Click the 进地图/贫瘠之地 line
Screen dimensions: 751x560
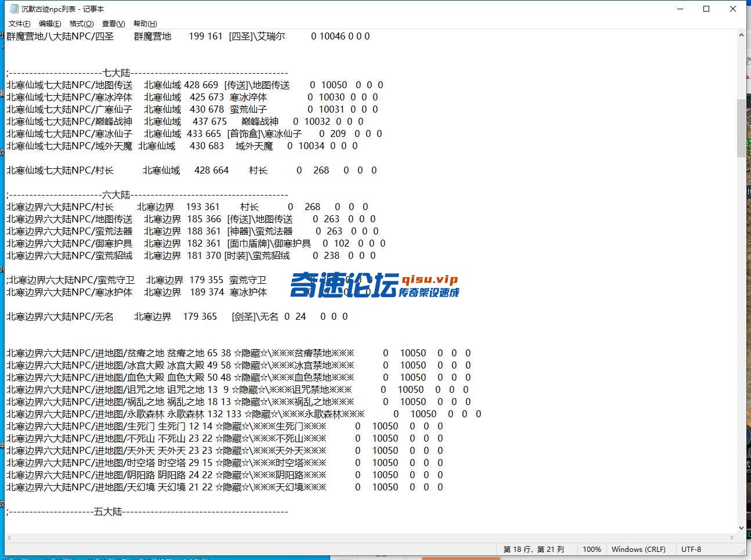pos(239,353)
